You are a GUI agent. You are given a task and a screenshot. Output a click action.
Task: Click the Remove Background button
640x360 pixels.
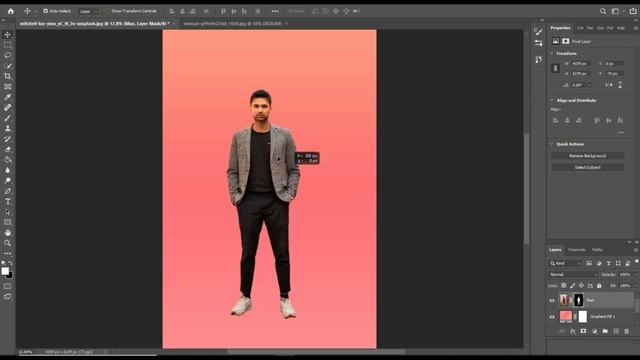[587, 156]
